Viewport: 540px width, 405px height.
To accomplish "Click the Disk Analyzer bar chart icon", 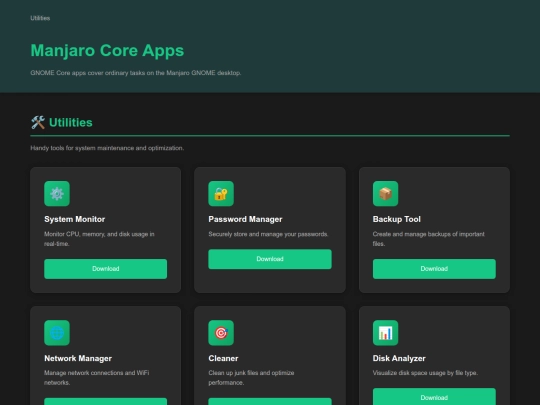I will (385, 333).
